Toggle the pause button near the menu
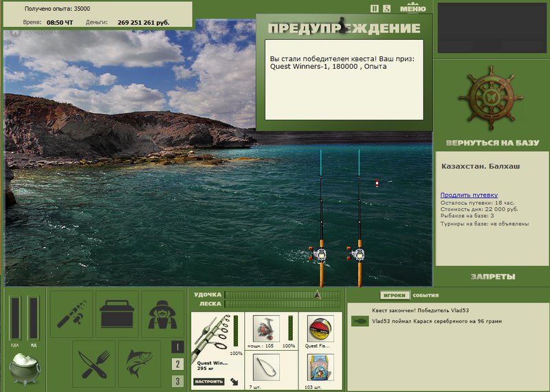The height and width of the screenshot is (392, 550). click(375, 9)
